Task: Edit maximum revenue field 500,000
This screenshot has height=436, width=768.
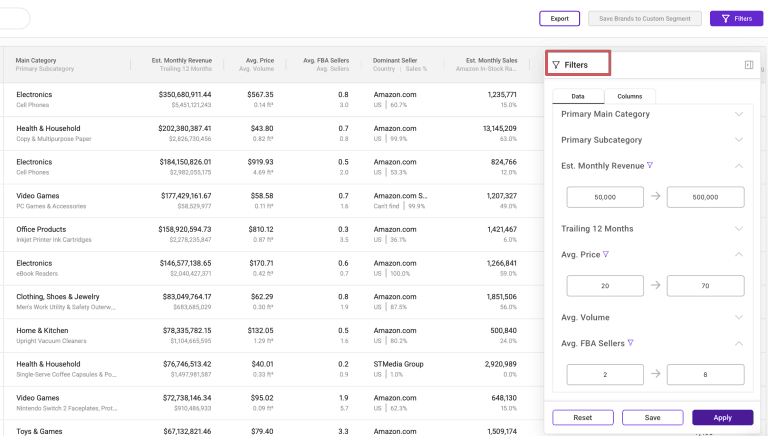Action: (x=705, y=197)
